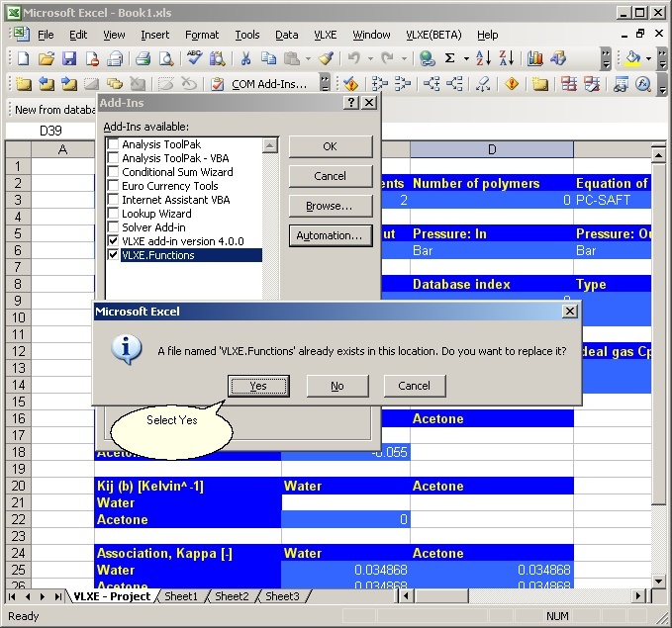The image size is (672, 628).
Task: Click the Print printer icon
Action: 144,58
